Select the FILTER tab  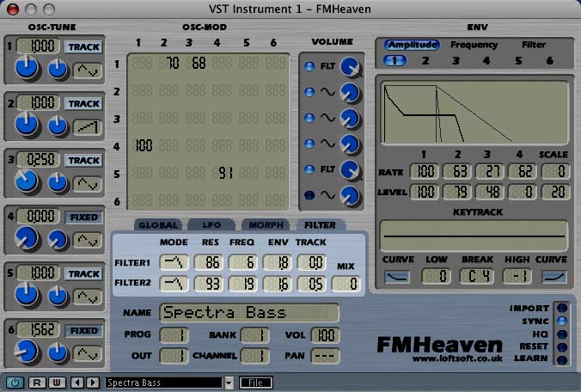click(320, 225)
